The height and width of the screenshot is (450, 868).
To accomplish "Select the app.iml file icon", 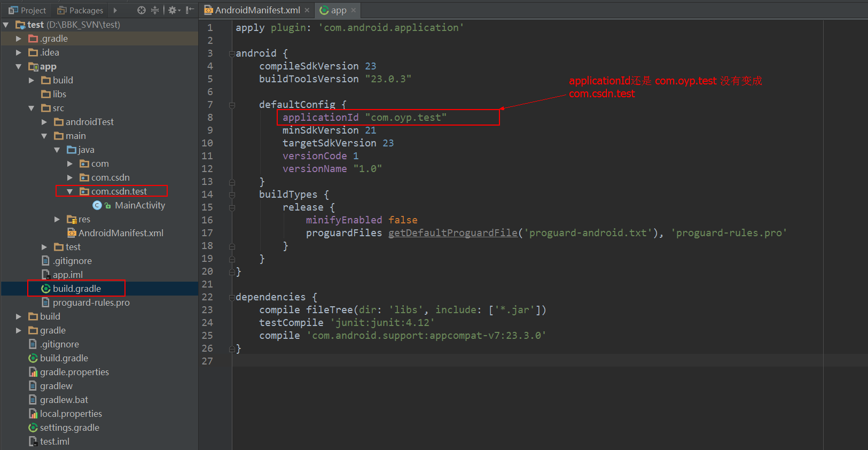I will 46,275.
